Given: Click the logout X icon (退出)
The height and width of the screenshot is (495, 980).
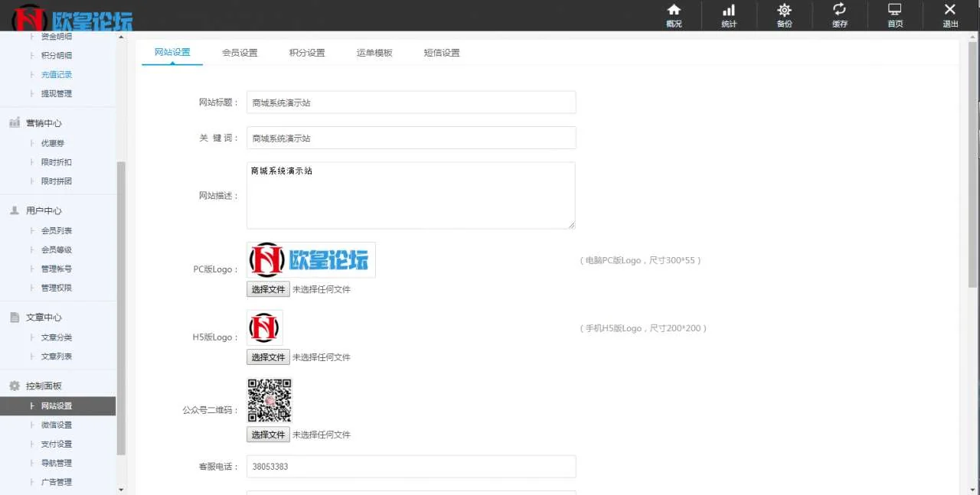Looking at the screenshot, I should [949, 11].
